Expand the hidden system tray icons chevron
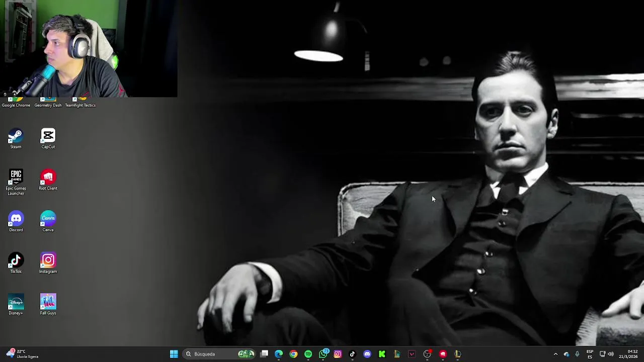644x362 pixels. (555, 354)
